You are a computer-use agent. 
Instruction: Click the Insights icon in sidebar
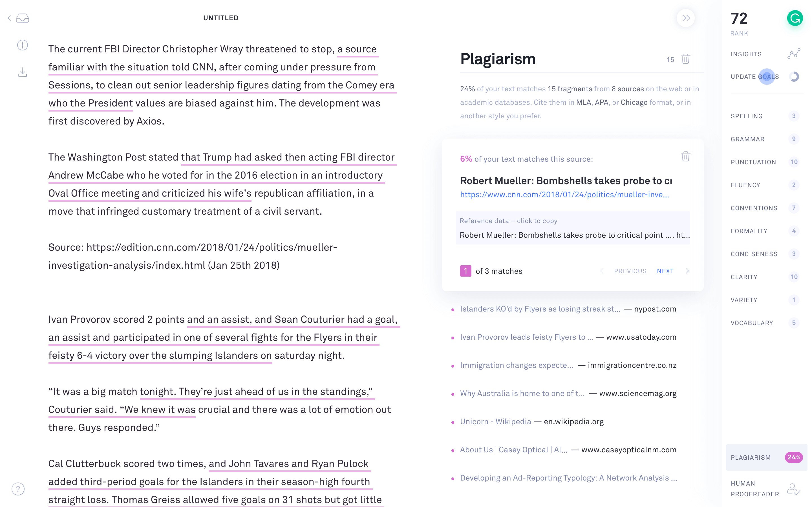point(793,54)
